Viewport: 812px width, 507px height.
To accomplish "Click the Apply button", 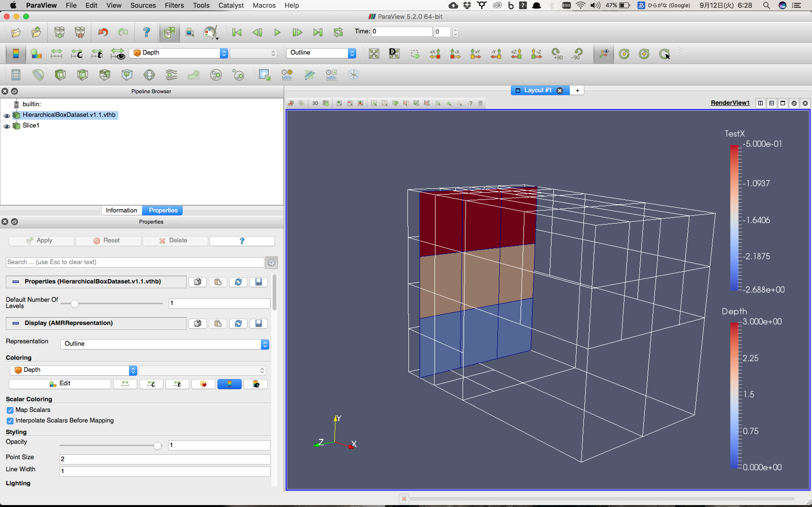I will [x=41, y=240].
